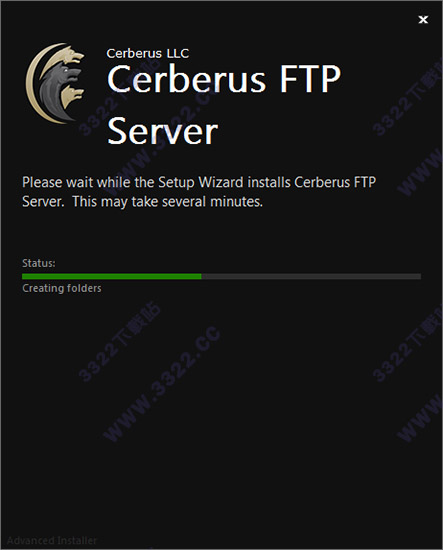Click the large Server heading word
The height and width of the screenshot is (550, 443).
coord(162,131)
